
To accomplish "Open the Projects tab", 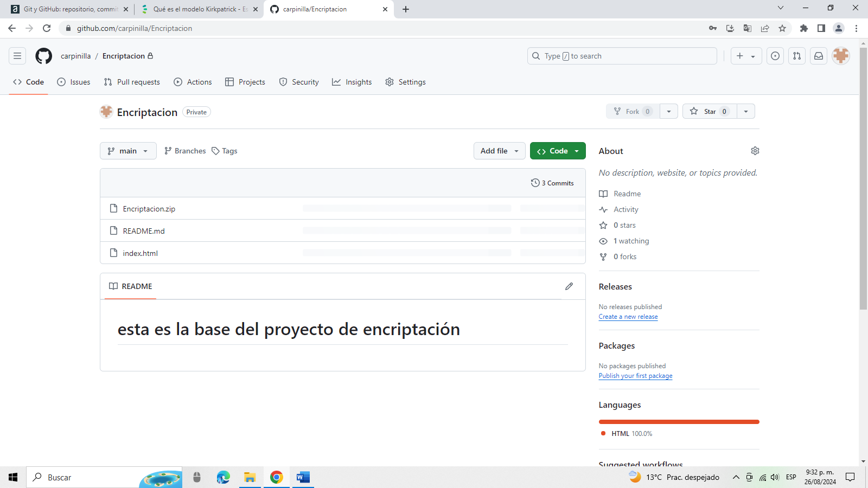I will coord(245,82).
